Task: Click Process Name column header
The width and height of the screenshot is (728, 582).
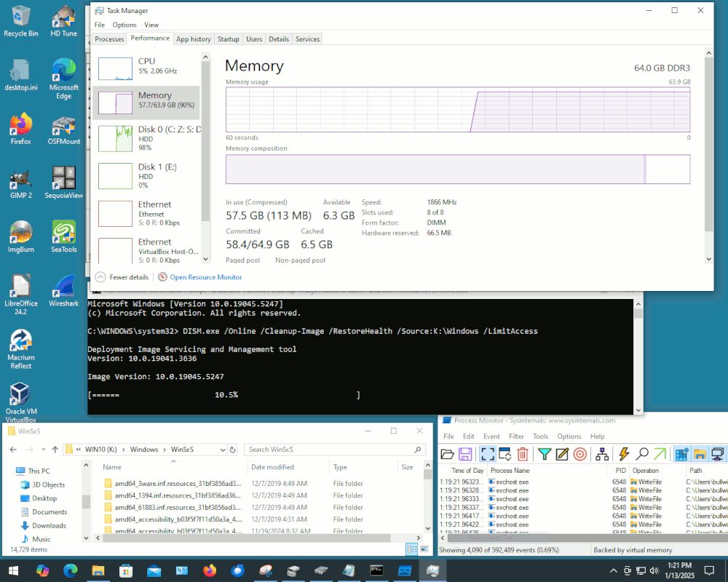Action: click(510, 470)
